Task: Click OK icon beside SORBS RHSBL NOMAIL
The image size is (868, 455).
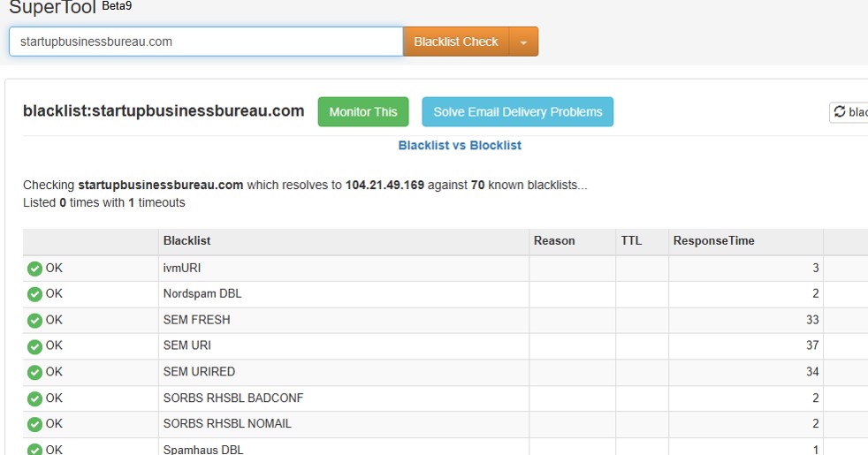Action: tap(34, 424)
